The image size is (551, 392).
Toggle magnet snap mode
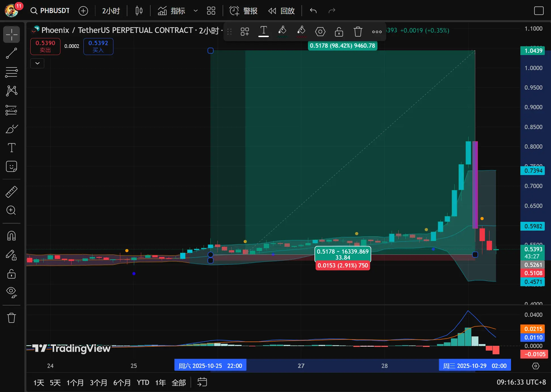click(11, 236)
